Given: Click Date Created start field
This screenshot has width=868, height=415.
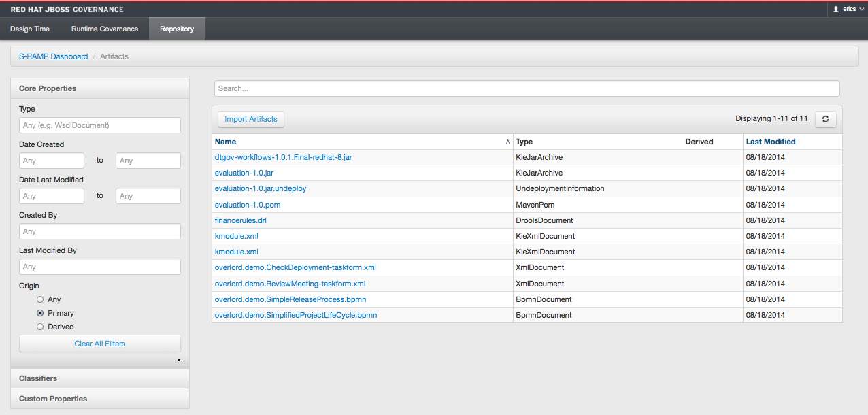Looking at the screenshot, I should tap(52, 161).
